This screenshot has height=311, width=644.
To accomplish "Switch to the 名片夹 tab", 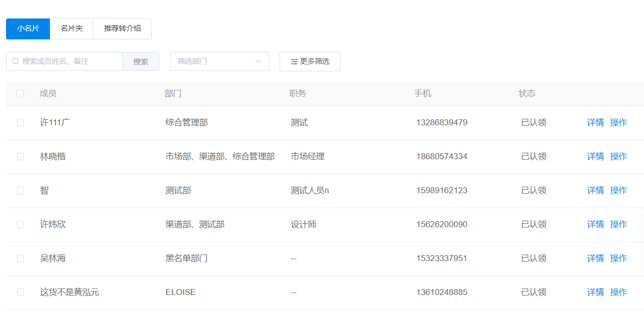I will pyautogui.click(x=71, y=28).
